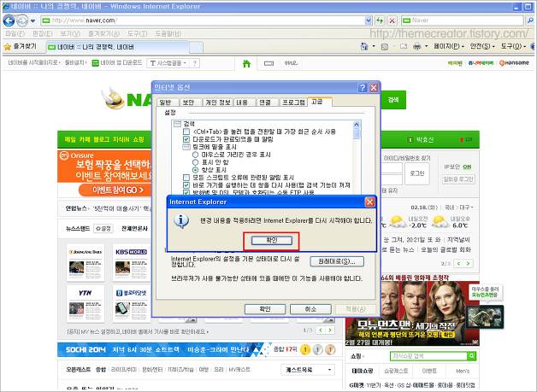
Task: Click the rectangular icon tab beside Naver home
Action: (x=268, y=63)
